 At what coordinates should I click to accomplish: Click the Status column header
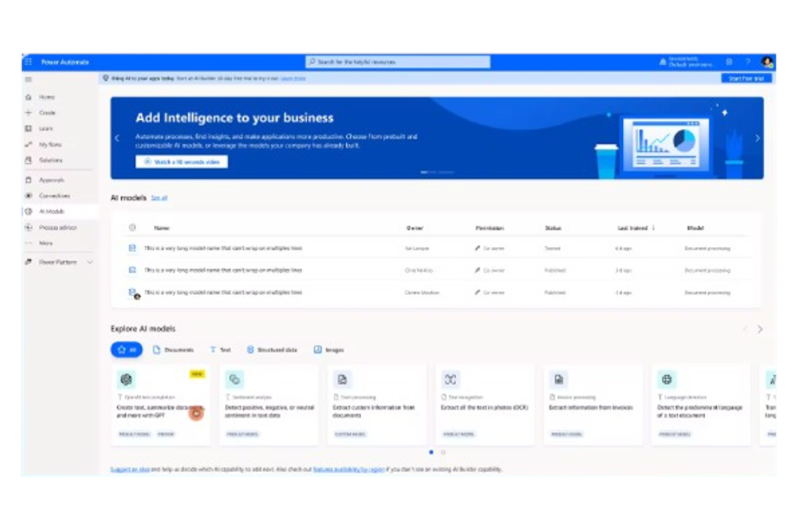tap(553, 228)
